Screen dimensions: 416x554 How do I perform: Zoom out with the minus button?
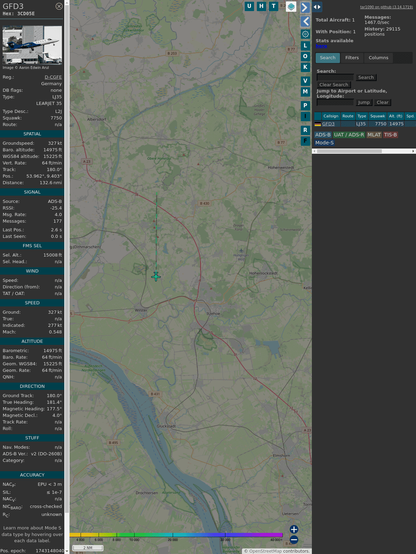click(294, 540)
